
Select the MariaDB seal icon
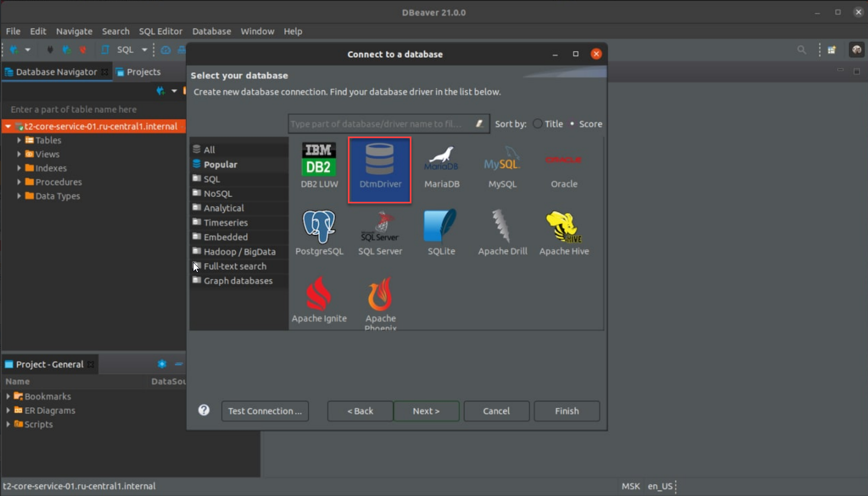(x=441, y=159)
